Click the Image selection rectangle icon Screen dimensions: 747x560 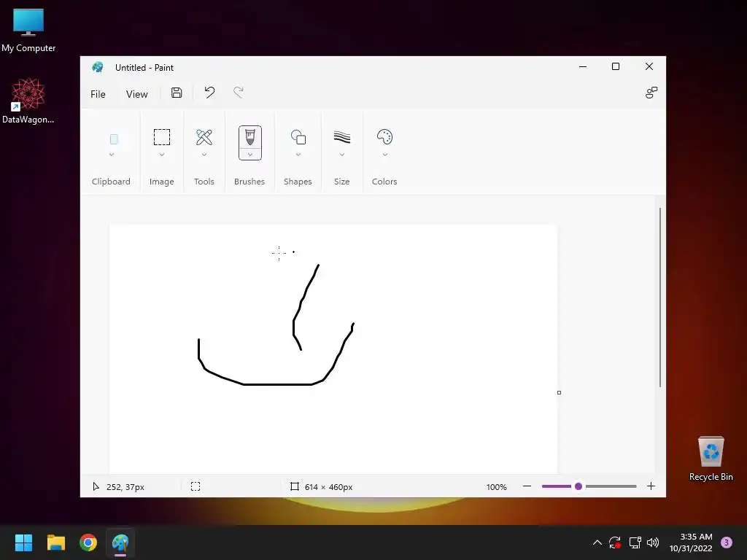click(162, 137)
